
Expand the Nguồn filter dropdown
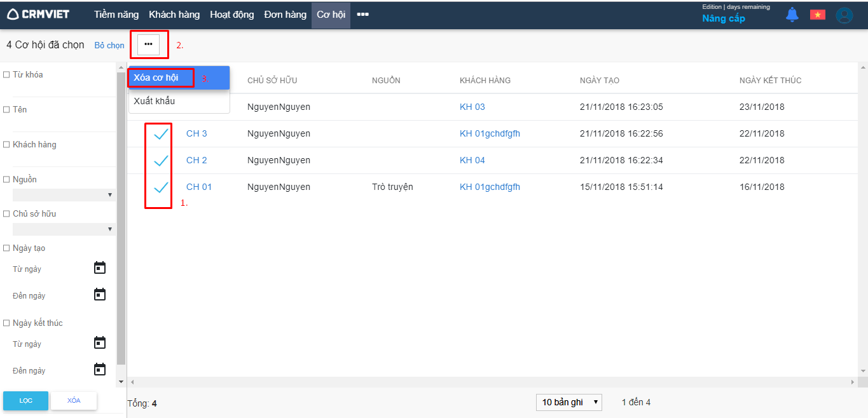point(63,195)
